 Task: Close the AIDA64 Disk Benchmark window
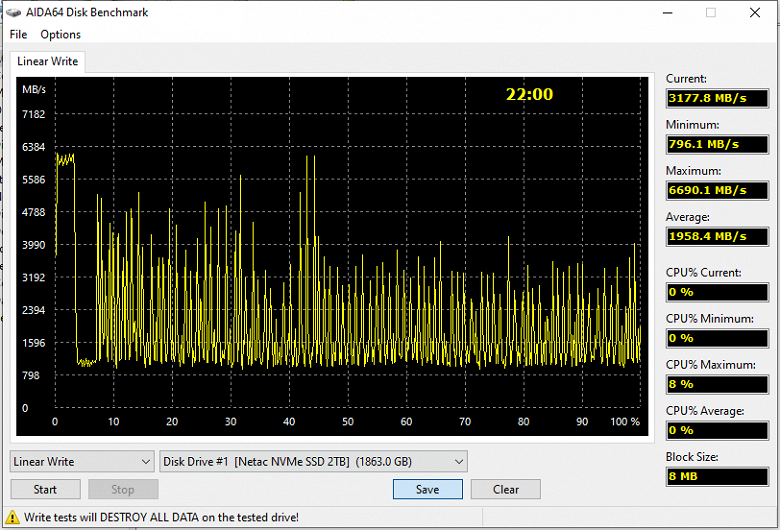click(755, 12)
